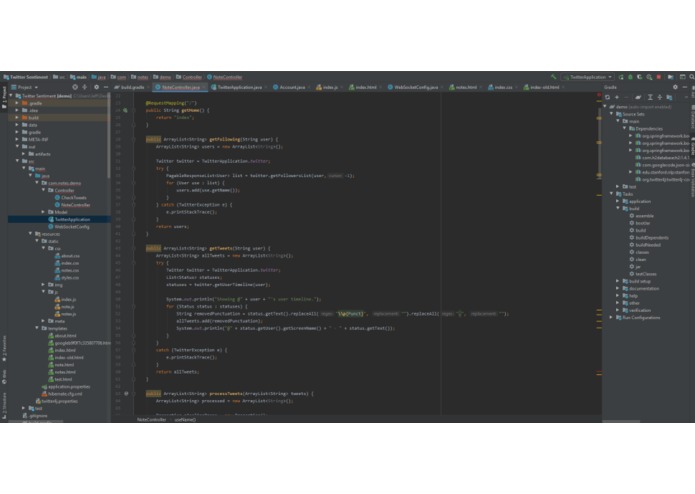Switch to the WebSocketConfig.java tab
Image resolution: width=695 pixels, height=494 pixels.
[415, 87]
